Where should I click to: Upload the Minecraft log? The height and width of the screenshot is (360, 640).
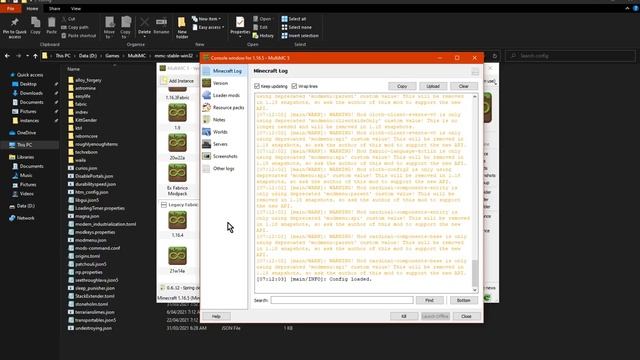click(x=433, y=86)
